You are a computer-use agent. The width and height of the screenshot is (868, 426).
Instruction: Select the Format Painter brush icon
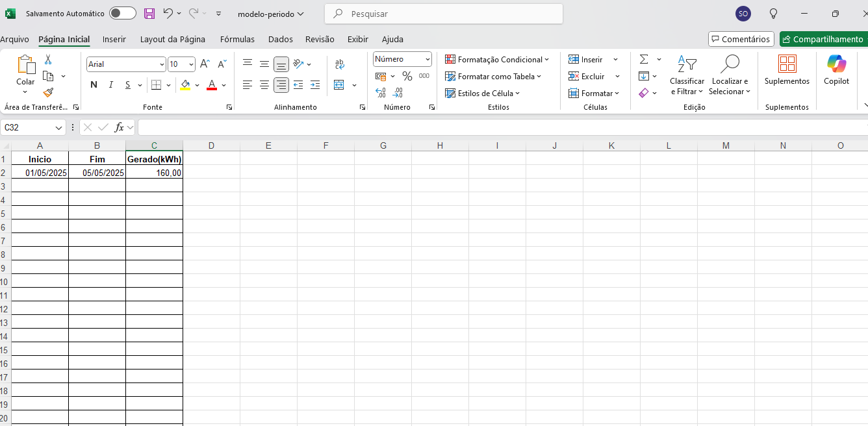click(x=48, y=93)
